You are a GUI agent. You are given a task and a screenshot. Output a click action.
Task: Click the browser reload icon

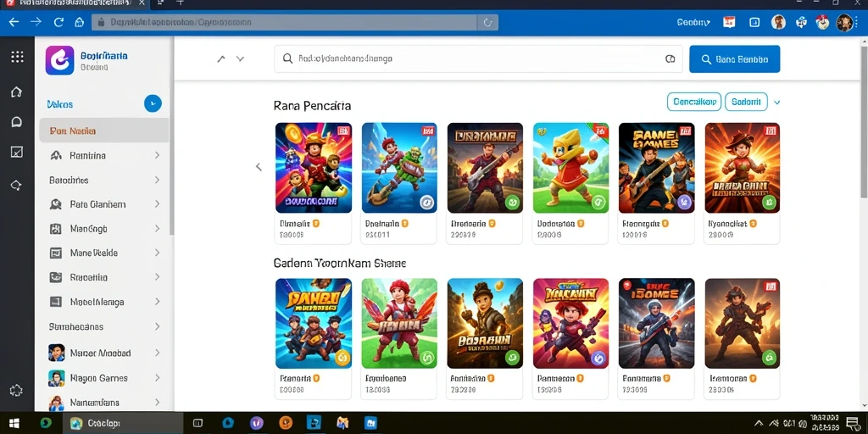58,22
